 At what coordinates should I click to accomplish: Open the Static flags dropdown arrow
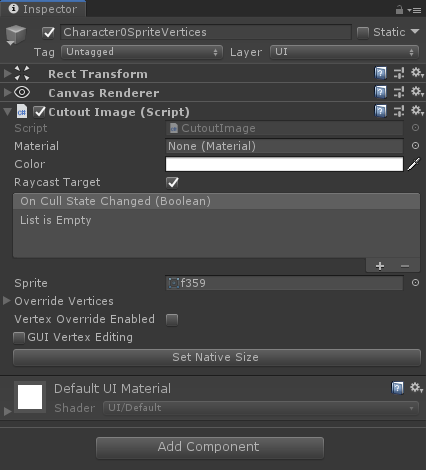[415, 32]
